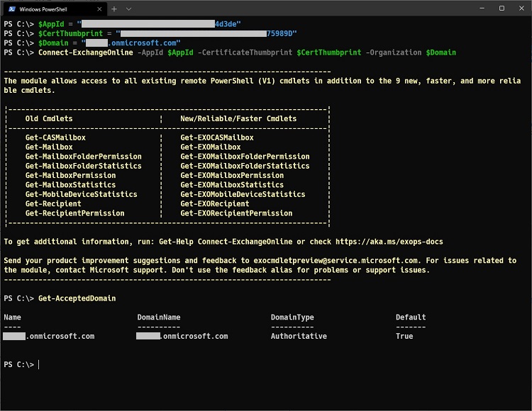Viewport: 532px width, 411px height.
Task: Close the terminal window
Action: [521, 9]
